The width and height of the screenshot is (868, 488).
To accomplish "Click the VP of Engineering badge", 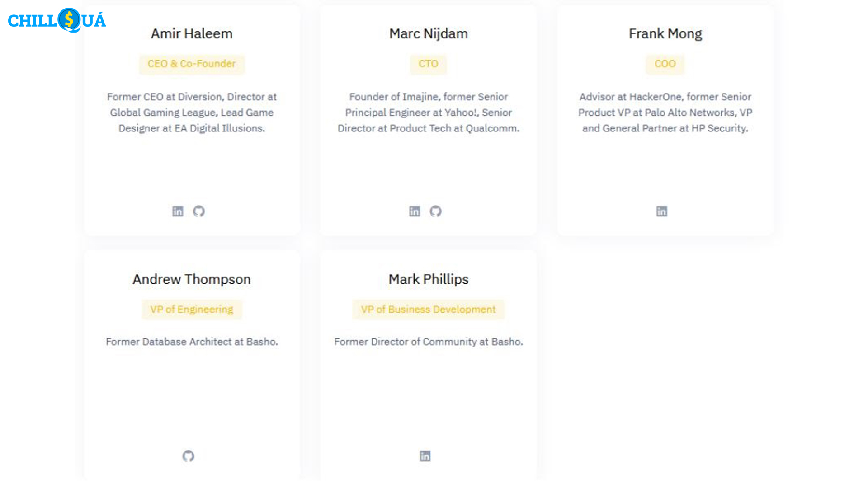I will click(x=192, y=310).
